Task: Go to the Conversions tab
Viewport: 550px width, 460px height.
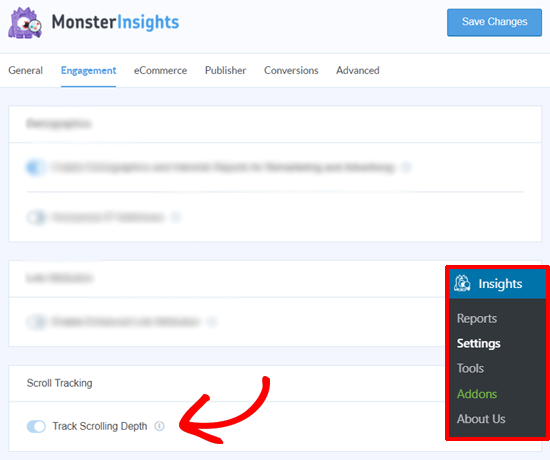Action: pos(291,71)
